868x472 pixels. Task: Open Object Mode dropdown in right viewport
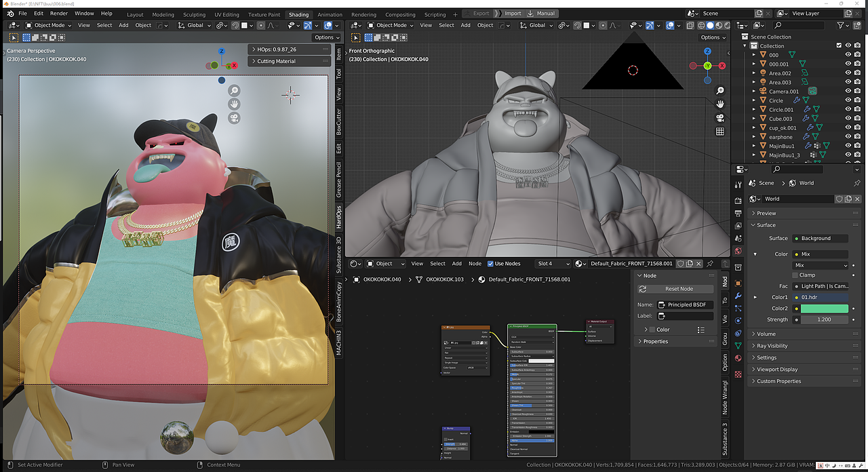click(391, 25)
